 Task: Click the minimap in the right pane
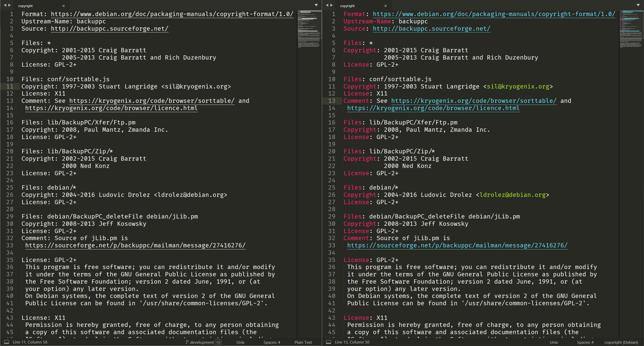point(631,29)
